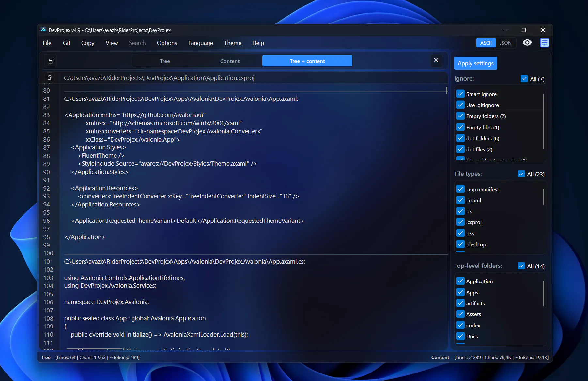This screenshot has height=381, width=588.
Task: Click the Content stats in status bar
Action: 490,358
